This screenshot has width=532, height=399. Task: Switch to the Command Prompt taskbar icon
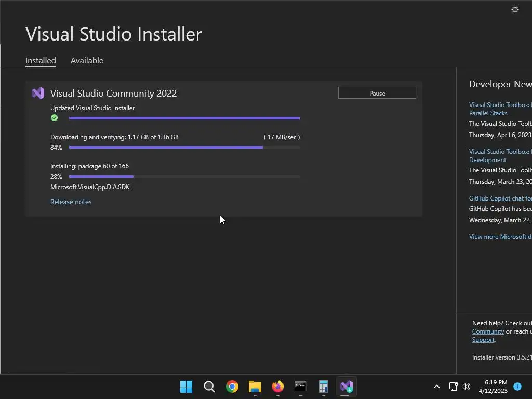pyautogui.click(x=301, y=387)
